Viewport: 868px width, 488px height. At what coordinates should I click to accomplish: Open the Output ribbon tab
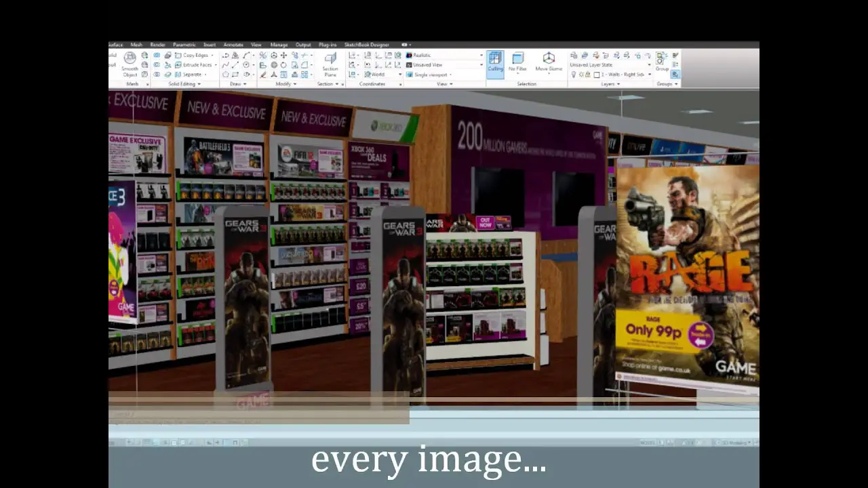coord(303,45)
